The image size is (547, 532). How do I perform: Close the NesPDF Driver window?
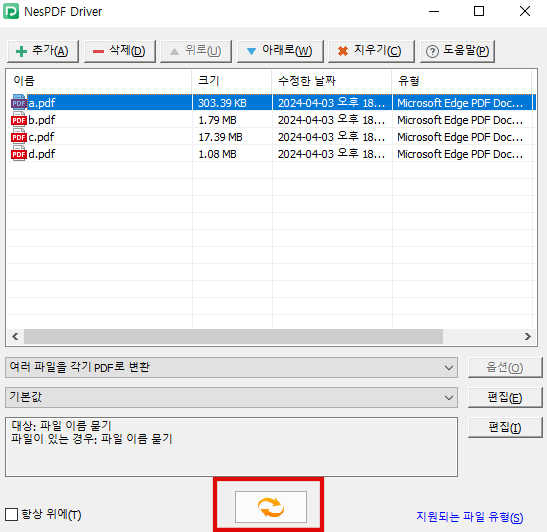[x=525, y=12]
